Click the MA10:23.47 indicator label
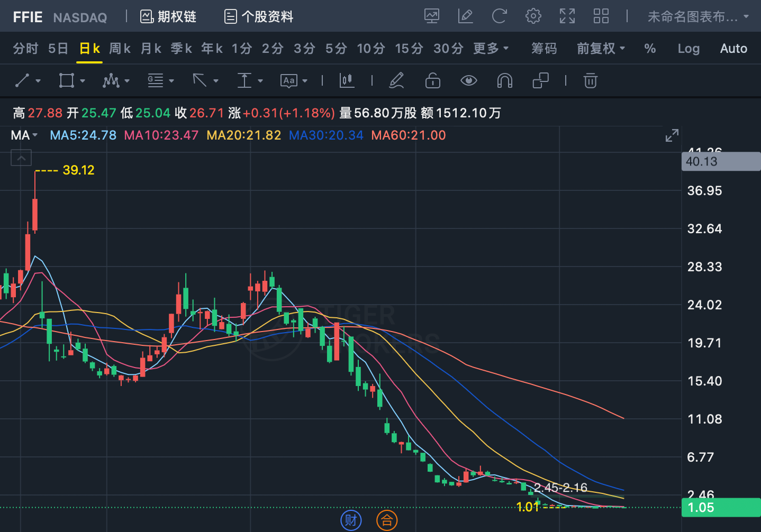The height and width of the screenshot is (532, 761). click(x=161, y=135)
